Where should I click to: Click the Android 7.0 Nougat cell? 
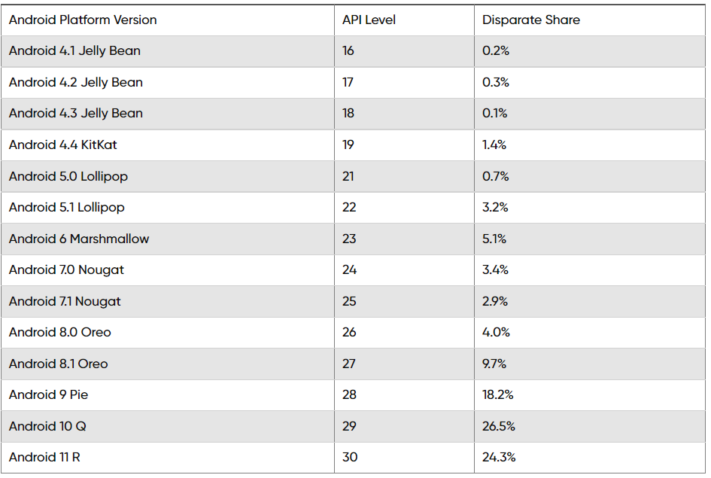[x=168, y=270]
